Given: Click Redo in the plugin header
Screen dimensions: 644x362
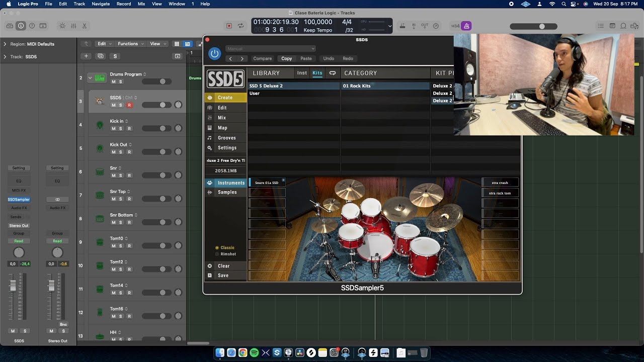Looking at the screenshot, I should point(348,58).
